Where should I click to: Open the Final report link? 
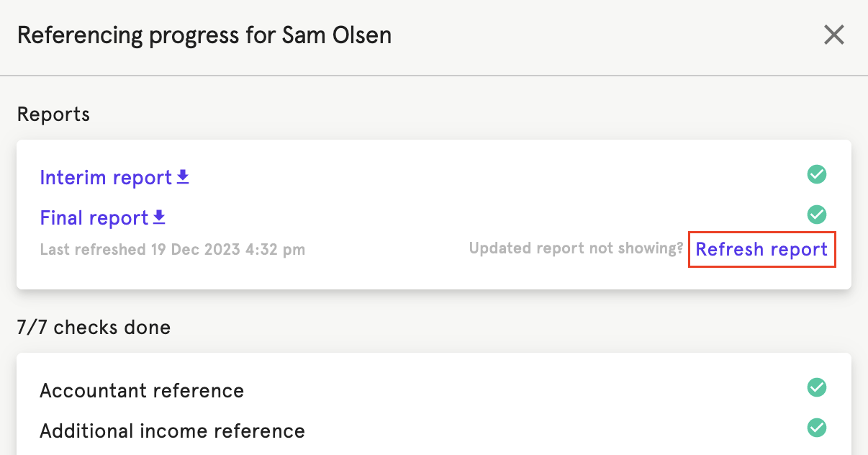[94, 217]
